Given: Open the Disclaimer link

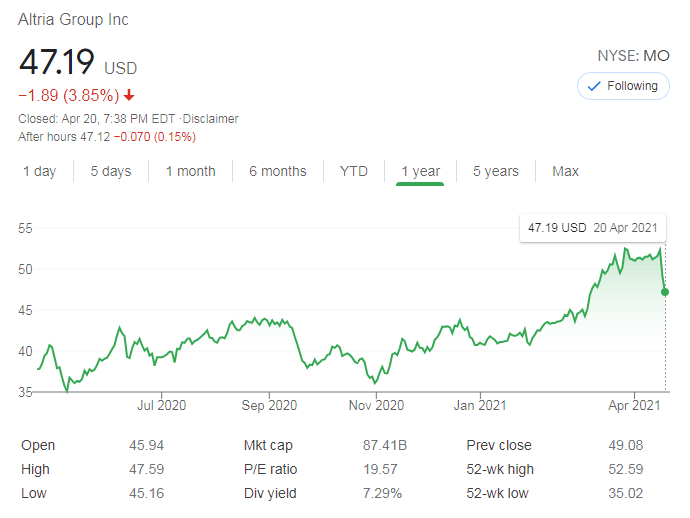Looking at the screenshot, I should click(210, 119).
